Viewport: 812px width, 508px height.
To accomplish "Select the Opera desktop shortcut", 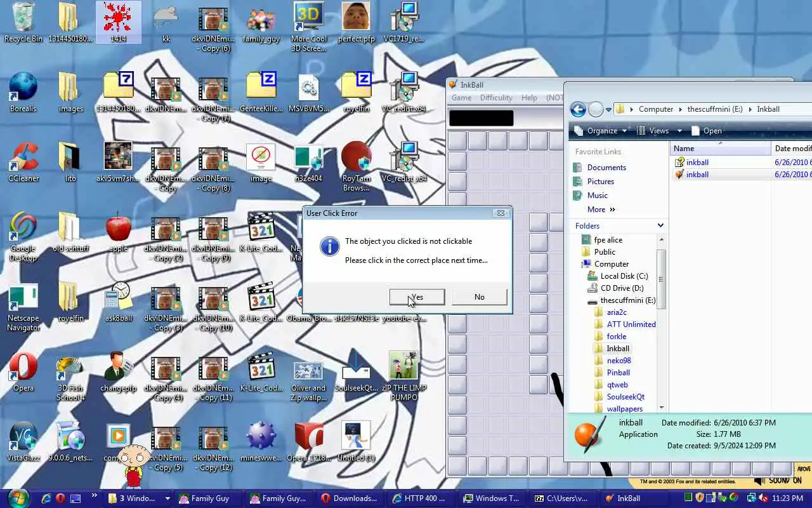I will pyautogui.click(x=23, y=371).
